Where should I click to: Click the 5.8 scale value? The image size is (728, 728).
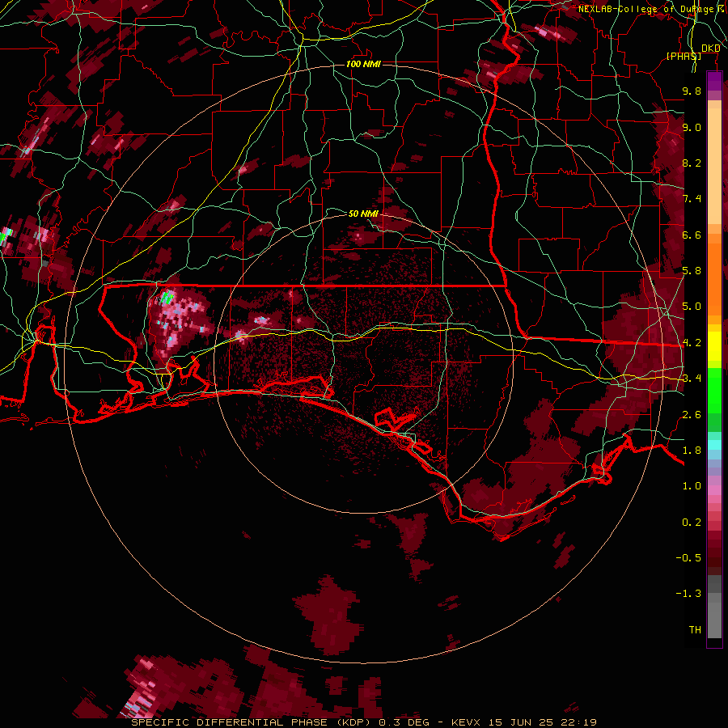pos(692,271)
